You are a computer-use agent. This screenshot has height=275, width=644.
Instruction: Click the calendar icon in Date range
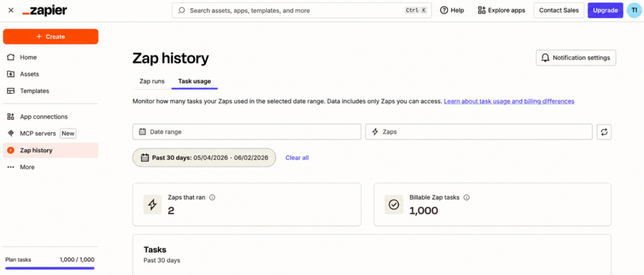coord(143,132)
